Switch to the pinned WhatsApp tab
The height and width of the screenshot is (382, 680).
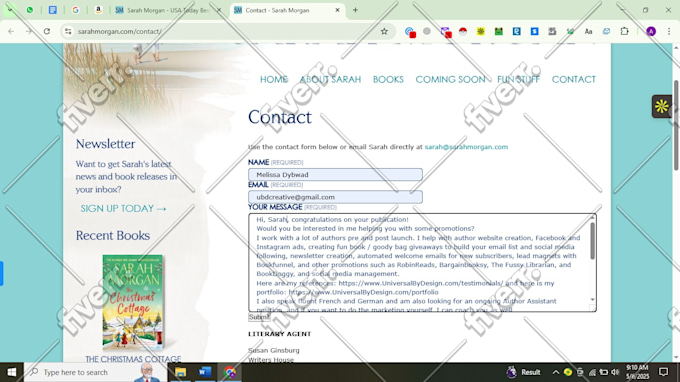click(29, 10)
